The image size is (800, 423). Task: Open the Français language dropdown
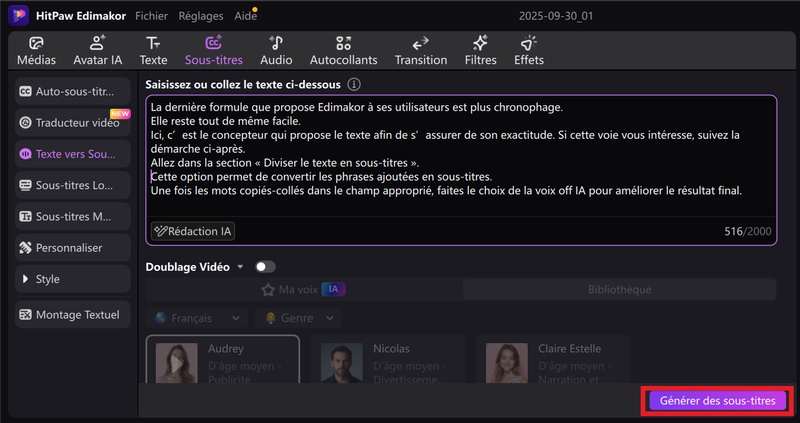(x=196, y=317)
